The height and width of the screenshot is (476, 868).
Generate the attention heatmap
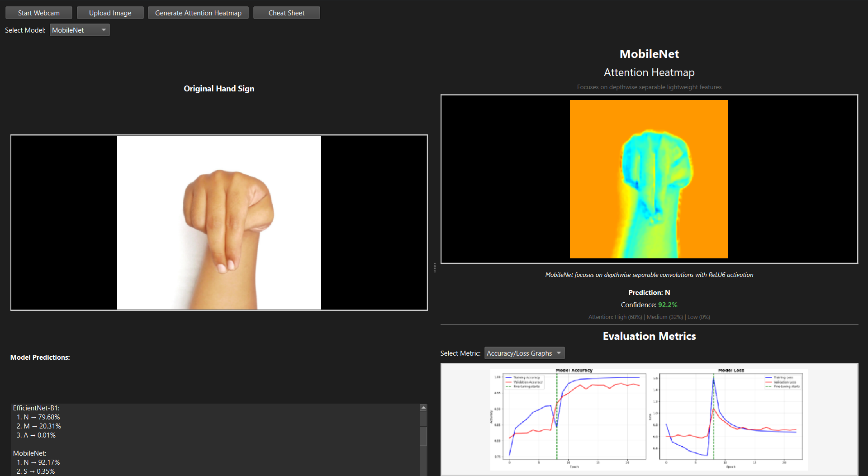coord(198,13)
